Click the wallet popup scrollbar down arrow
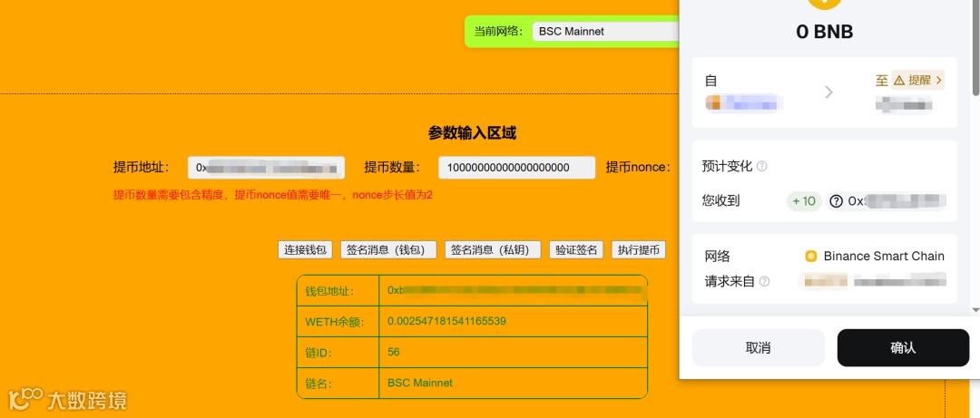 pyautogui.click(x=975, y=310)
